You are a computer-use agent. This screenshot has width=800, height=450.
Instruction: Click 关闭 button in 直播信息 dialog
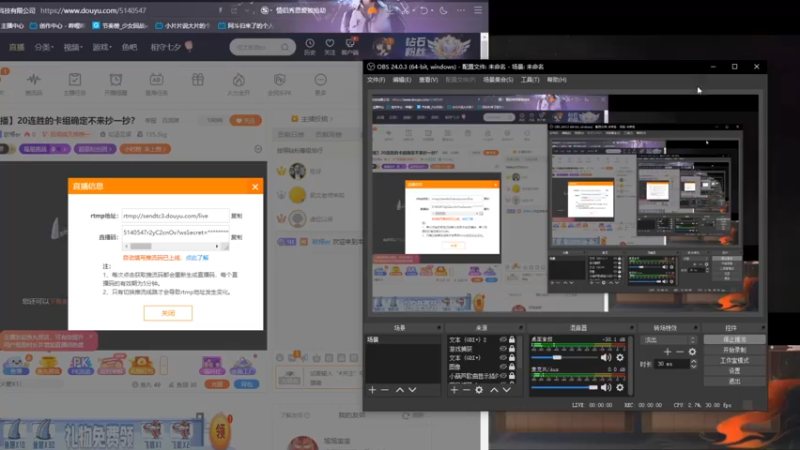click(x=168, y=313)
